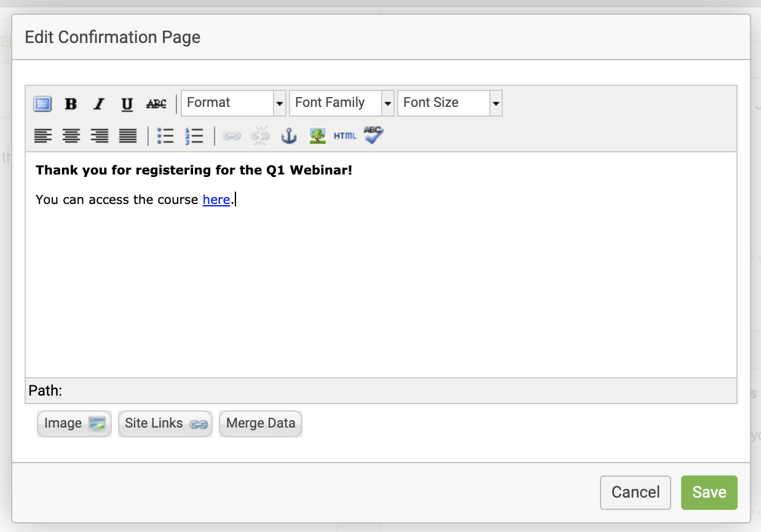761x532 pixels.
Task: Run the spell checker
Action: tap(373, 135)
